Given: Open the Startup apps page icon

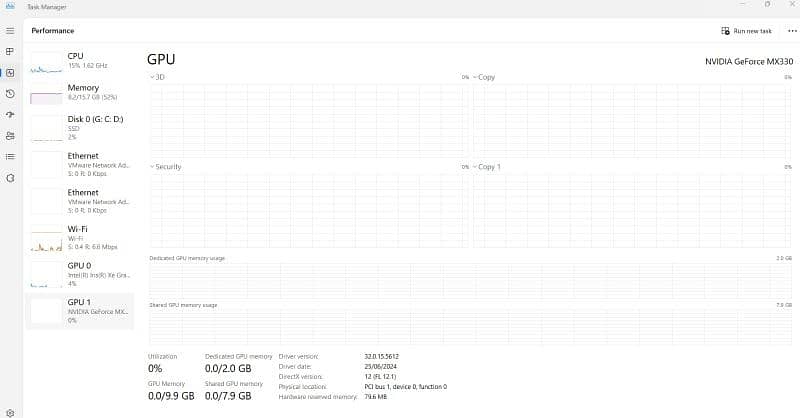Looking at the screenshot, I should [x=10, y=114].
